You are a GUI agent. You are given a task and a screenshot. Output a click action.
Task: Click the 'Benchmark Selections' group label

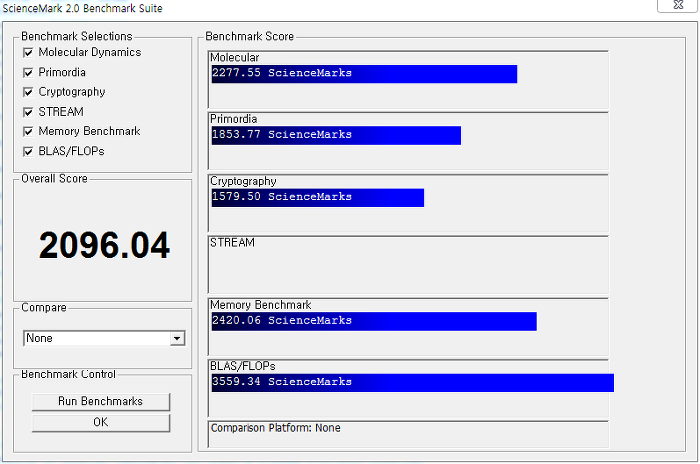click(x=77, y=36)
